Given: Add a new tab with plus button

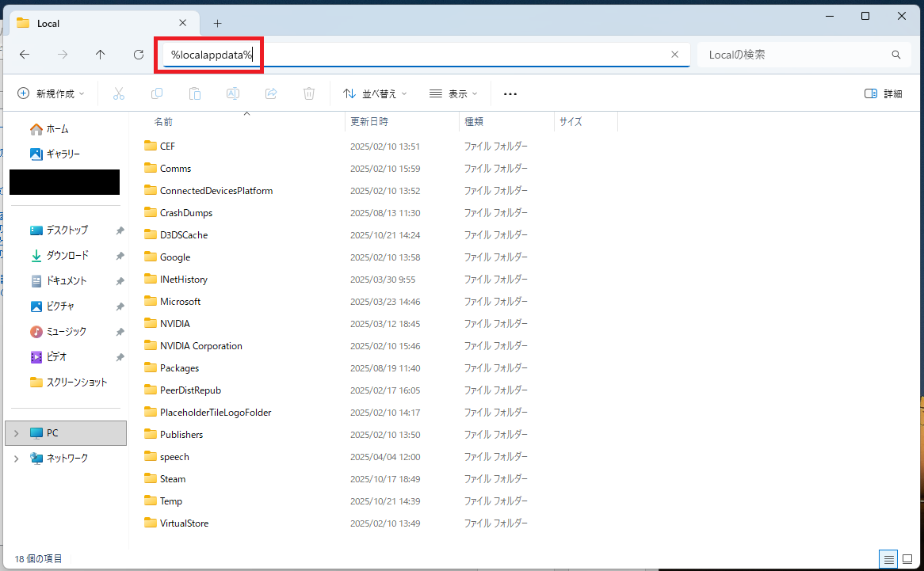Looking at the screenshot, I should point(218,23).
